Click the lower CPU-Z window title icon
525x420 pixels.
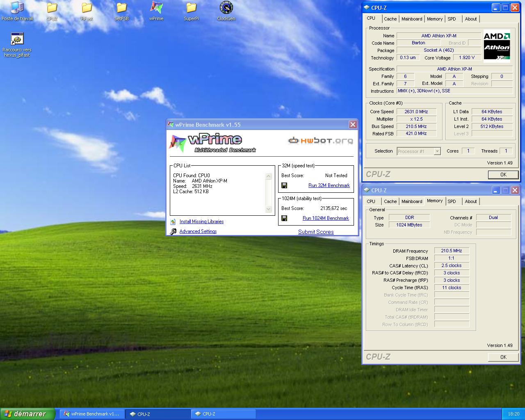(x=366, y=190)
